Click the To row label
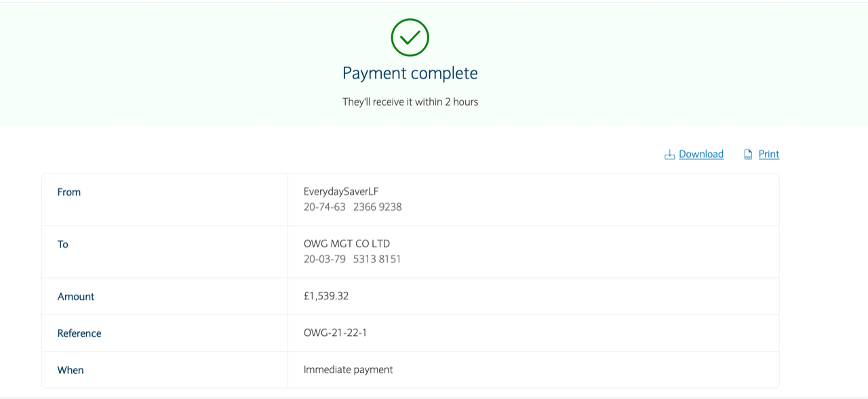Viewport: 868px width, 399px height. point(63,245)
